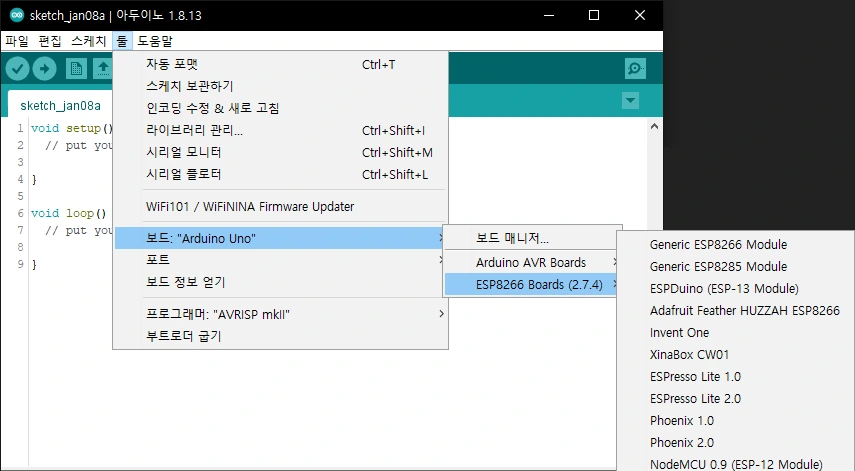Maximize the Arduino window

[594, 15]
